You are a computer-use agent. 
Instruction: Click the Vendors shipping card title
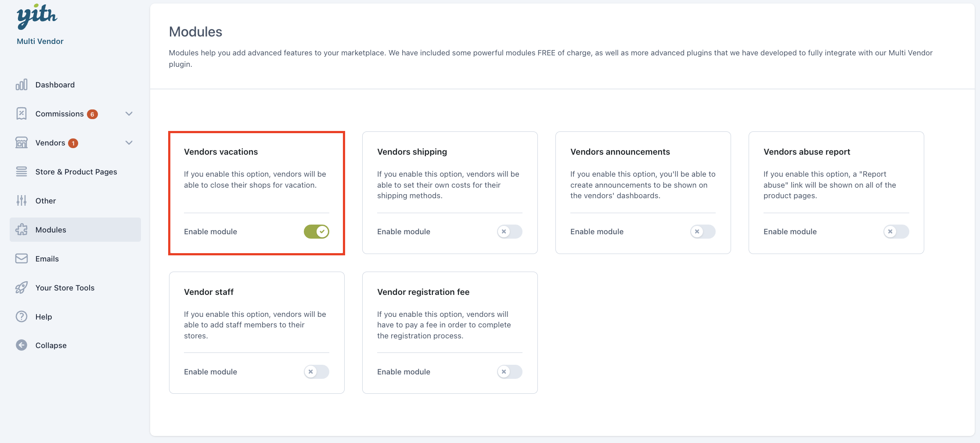(412, 152)
